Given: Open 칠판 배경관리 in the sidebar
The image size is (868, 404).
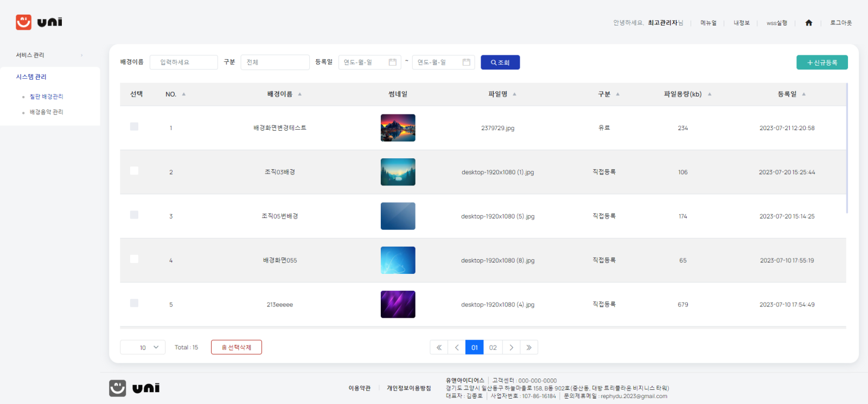Looking at the screenshot, I should coord(46,97).
